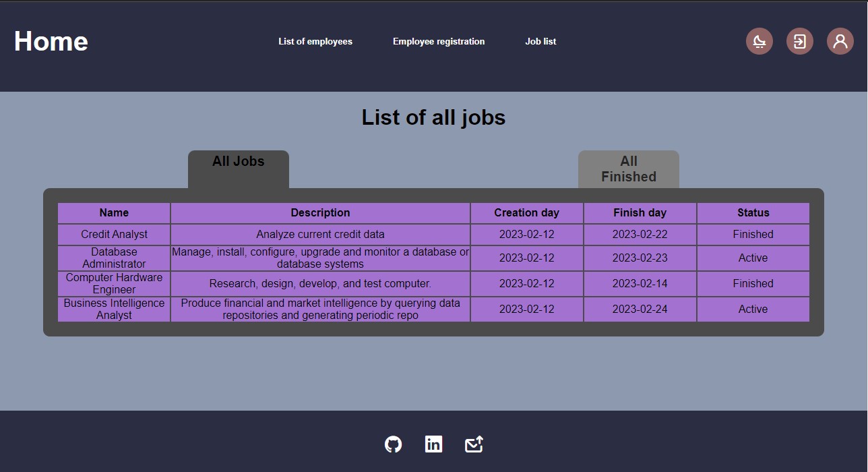Go to the Home title link
This screenshot has width=868, height=472.
pos(51,41)
